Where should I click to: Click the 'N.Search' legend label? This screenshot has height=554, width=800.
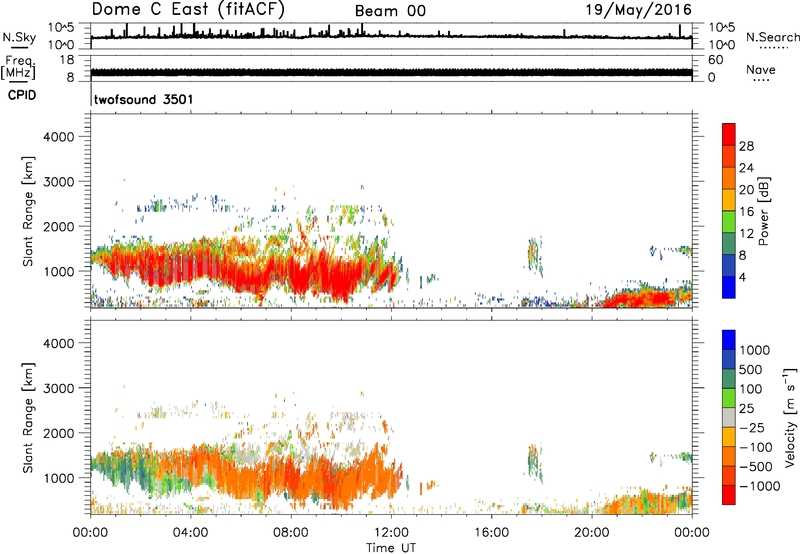pyautogui.click(x=772, y=37)
